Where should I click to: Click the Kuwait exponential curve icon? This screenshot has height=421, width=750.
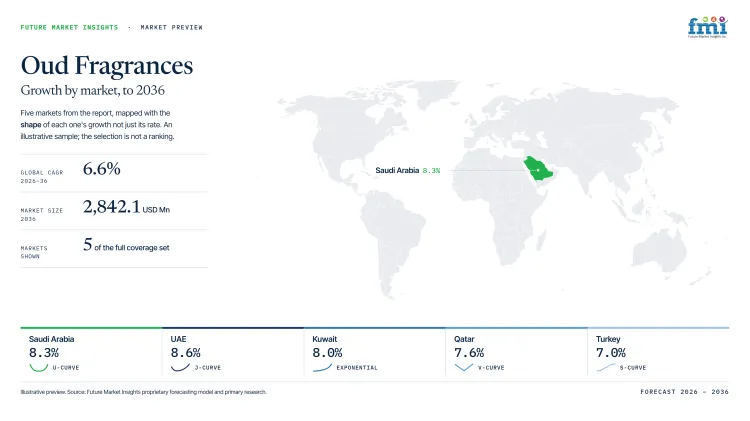(322, 367)
